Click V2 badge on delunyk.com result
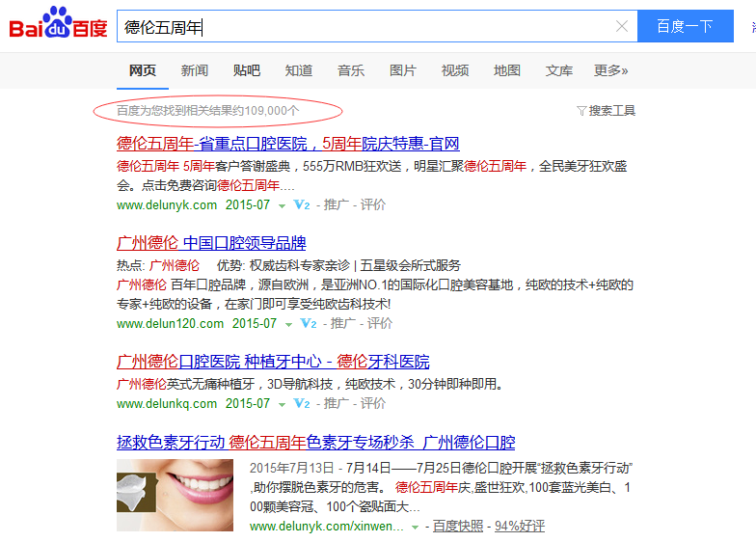The width and height of the screenshot is (756, 542). point(302,204)
